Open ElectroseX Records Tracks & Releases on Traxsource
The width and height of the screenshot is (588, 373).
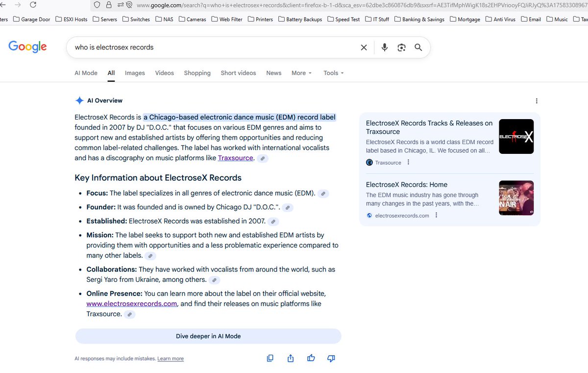click(x=429, y=127)
